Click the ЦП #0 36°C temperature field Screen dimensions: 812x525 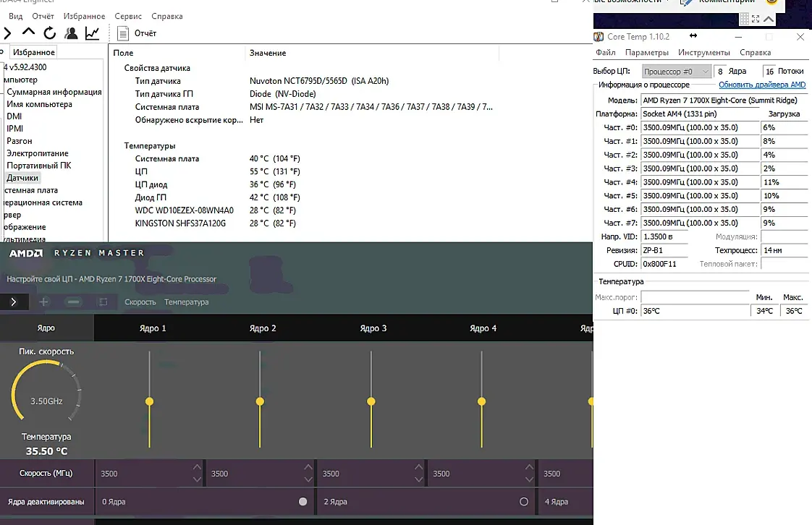click(695, 311)
